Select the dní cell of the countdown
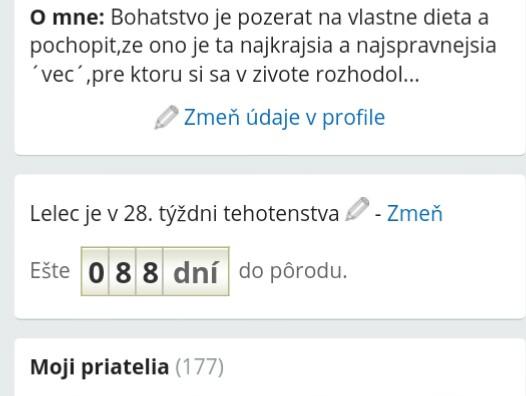 [x=196, y=271]
